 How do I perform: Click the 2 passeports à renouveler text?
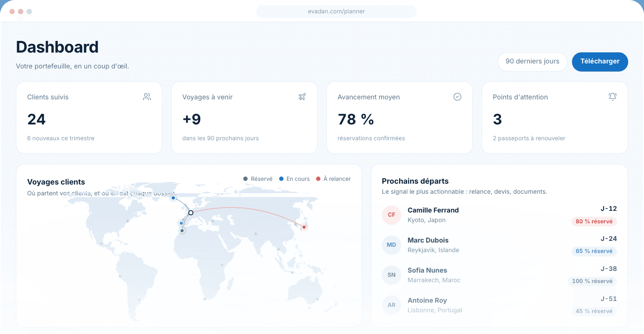529,138
